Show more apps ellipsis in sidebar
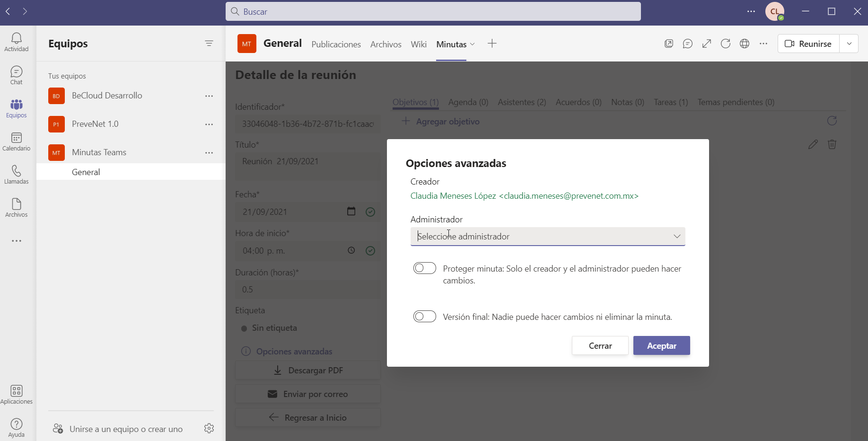The image size is (868, 441). tap(17, 241)
